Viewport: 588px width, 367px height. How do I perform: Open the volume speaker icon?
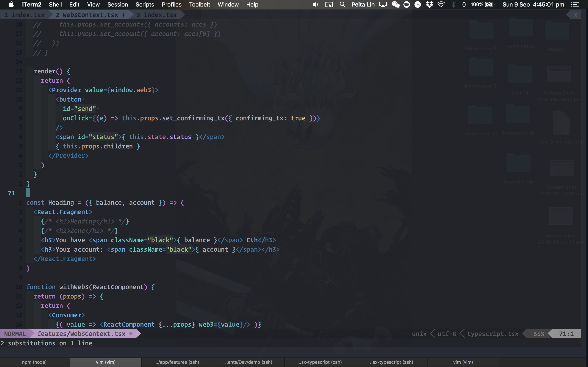pyautogui.click(x=315, y=4)
